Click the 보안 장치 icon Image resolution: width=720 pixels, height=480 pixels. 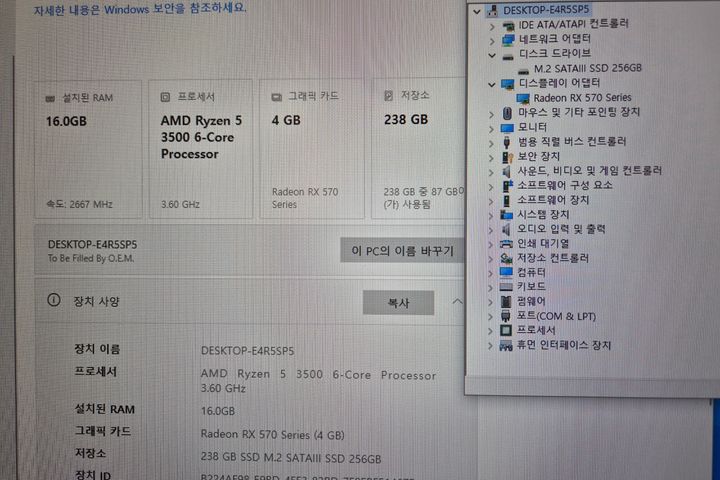pos(507,158)
